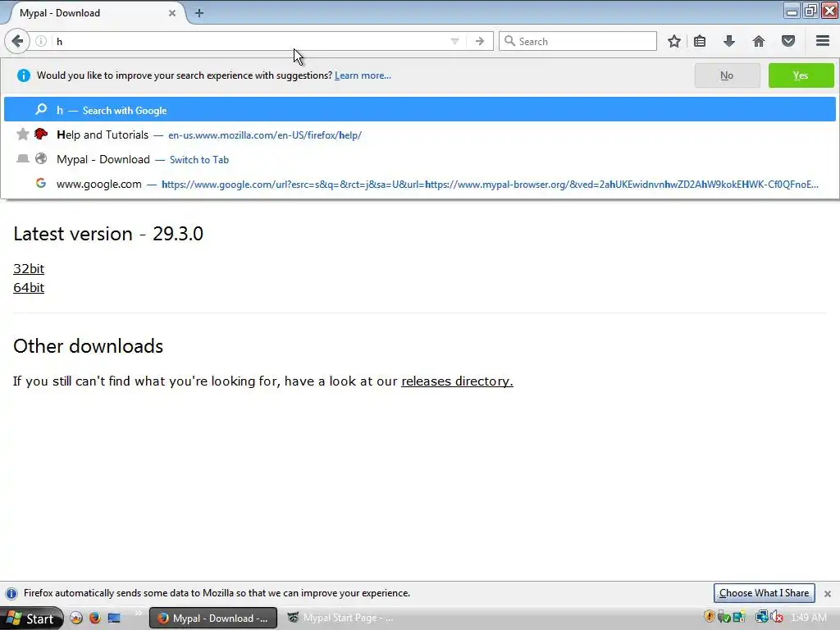Click the muted volume tray icon
The image size is (840, 630).
(777, 617)
